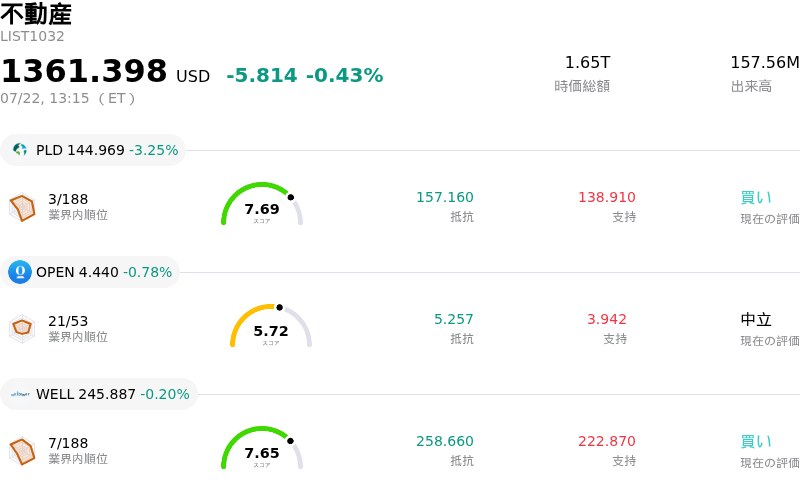800x488 pixels.
Task: Open the OPEN 4.440 ticker pill
Action: pos(90,272)
